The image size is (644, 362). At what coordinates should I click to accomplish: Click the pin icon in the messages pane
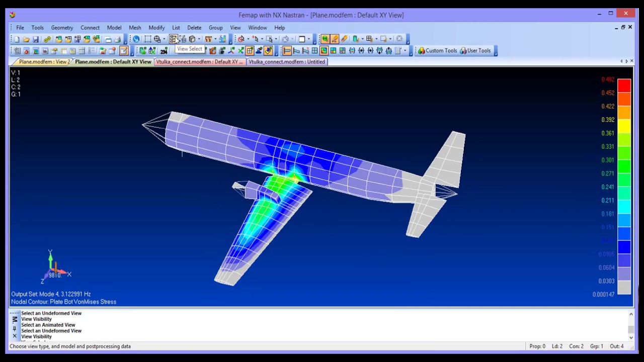14,328
